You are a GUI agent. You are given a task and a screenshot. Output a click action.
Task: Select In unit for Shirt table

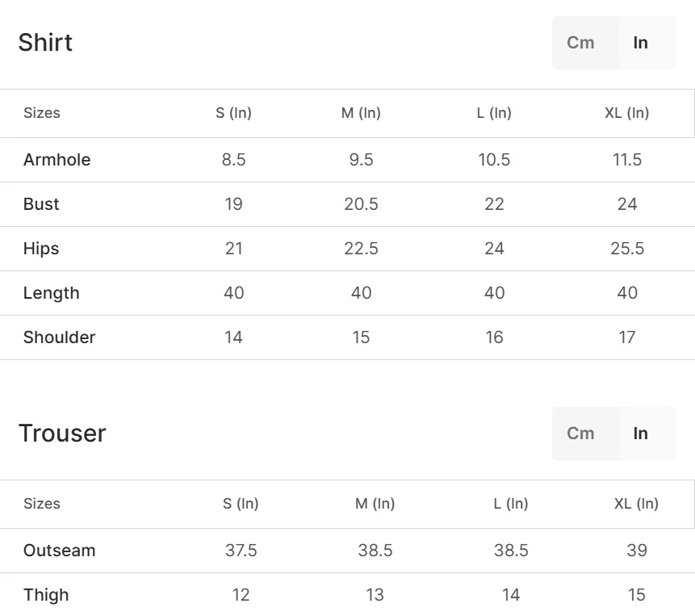(641, 43)
